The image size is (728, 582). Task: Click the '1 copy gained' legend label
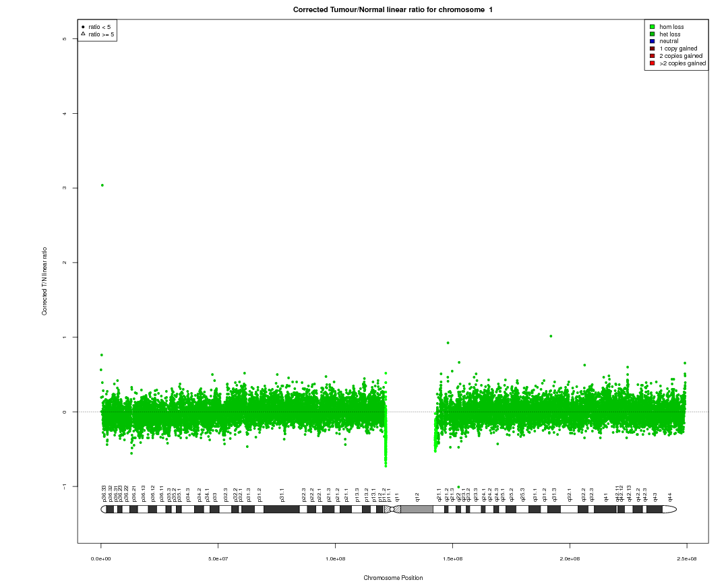pyautogui.click(x=678, y=48)
